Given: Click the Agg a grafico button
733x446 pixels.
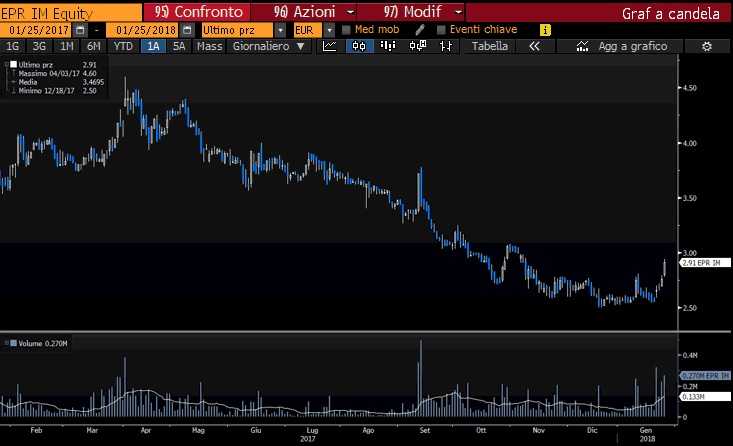Looking at the screenshot, I should pos(621,46).
